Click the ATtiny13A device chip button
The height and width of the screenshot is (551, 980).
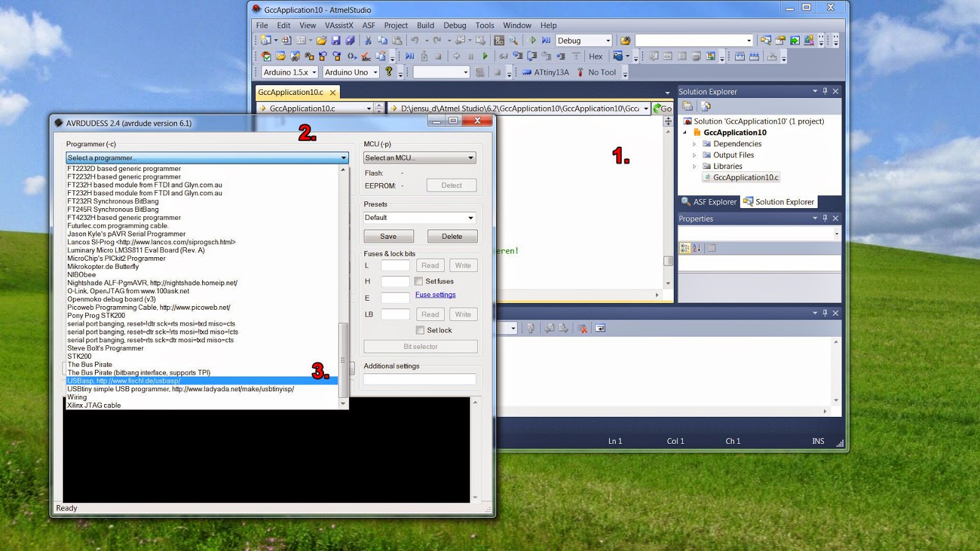[545, 72]
